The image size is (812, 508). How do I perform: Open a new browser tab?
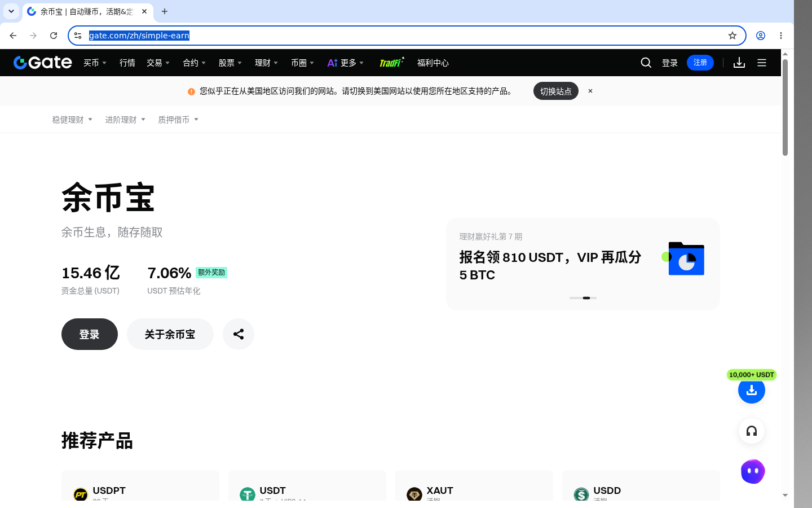[x=165, y=11]
